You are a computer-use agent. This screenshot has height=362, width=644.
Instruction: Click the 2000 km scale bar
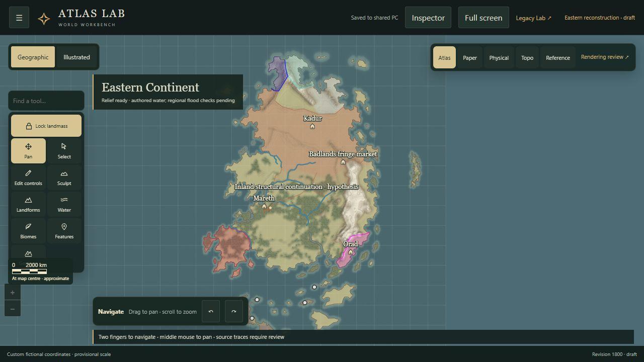29,271
